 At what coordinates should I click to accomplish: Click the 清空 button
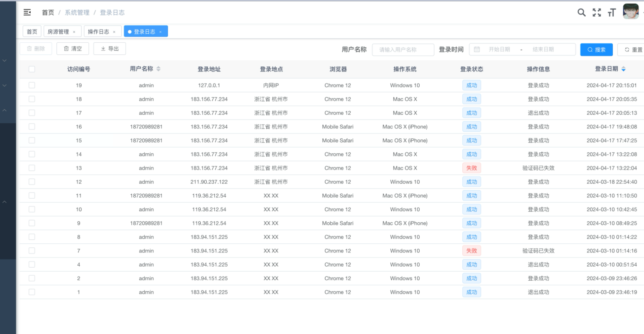[x=73, y=49]
